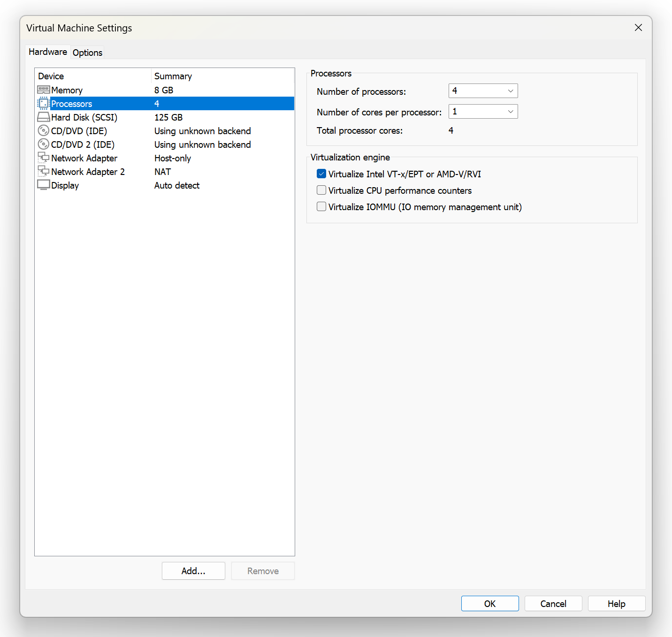The width and height of the screenshot is (672, 637).
Task: Click the Cancel button
Action: [553, 604]
